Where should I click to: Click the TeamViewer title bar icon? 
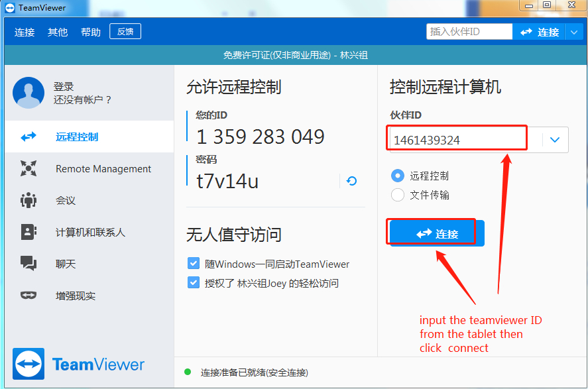(10, 7)
